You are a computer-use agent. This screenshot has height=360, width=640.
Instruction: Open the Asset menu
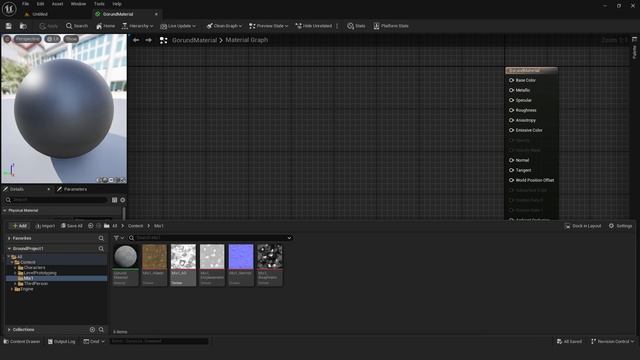(x=57, y=4)
